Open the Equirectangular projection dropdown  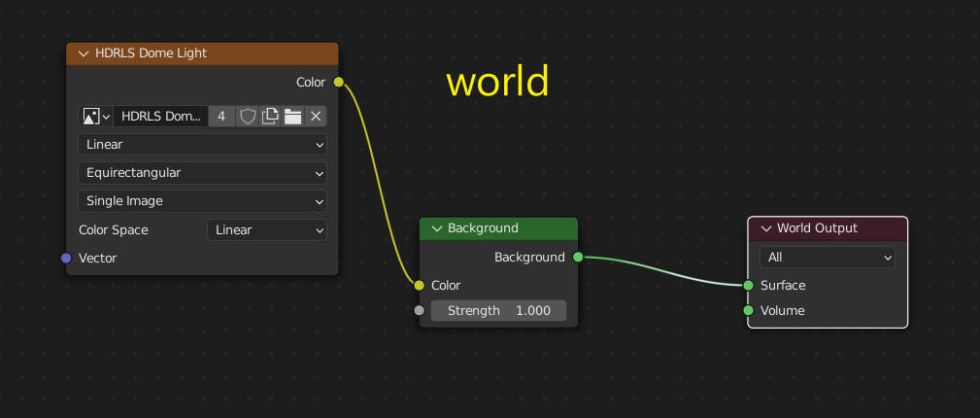click(202, 173)
